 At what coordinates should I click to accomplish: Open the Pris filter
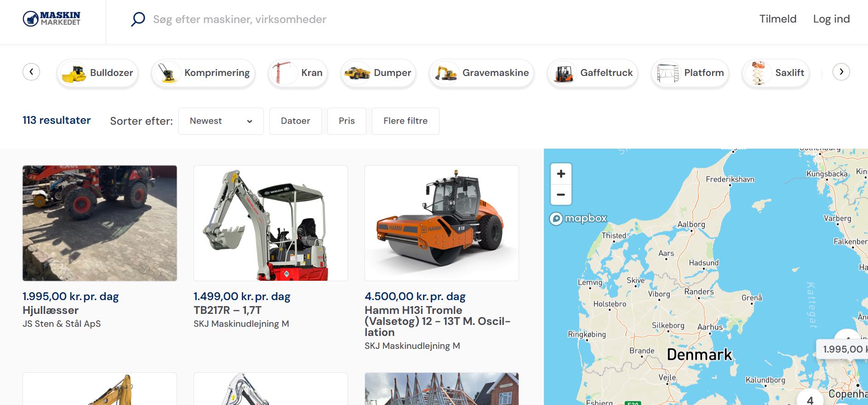tap(347, 121)
